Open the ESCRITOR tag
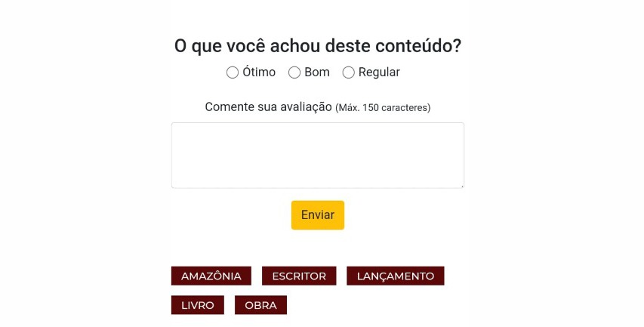 tap(299, 276)
